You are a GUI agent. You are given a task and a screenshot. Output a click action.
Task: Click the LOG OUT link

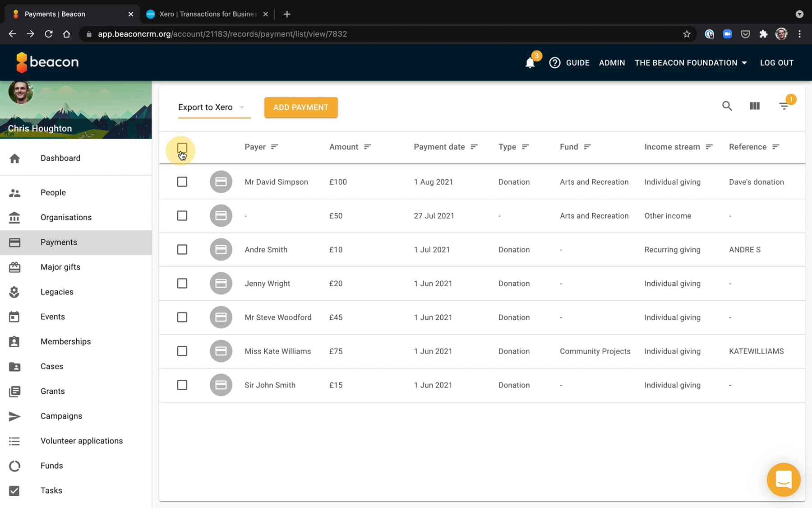click(776, 63)
